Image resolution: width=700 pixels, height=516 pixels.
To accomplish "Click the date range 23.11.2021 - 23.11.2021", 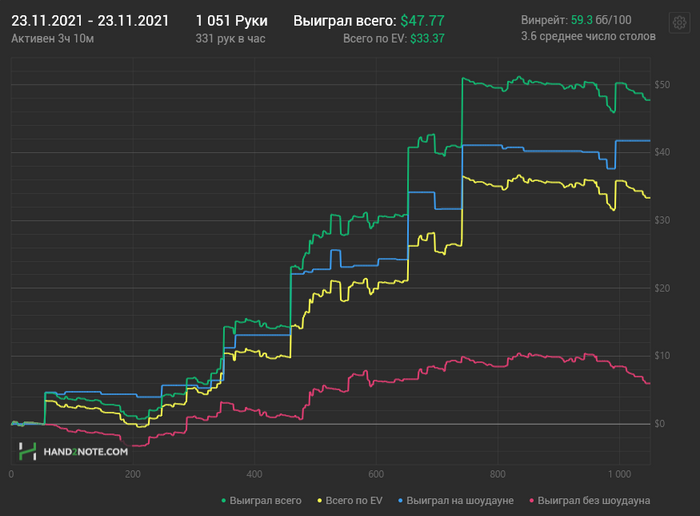I will pyautogui.click(x=90, y=21).
